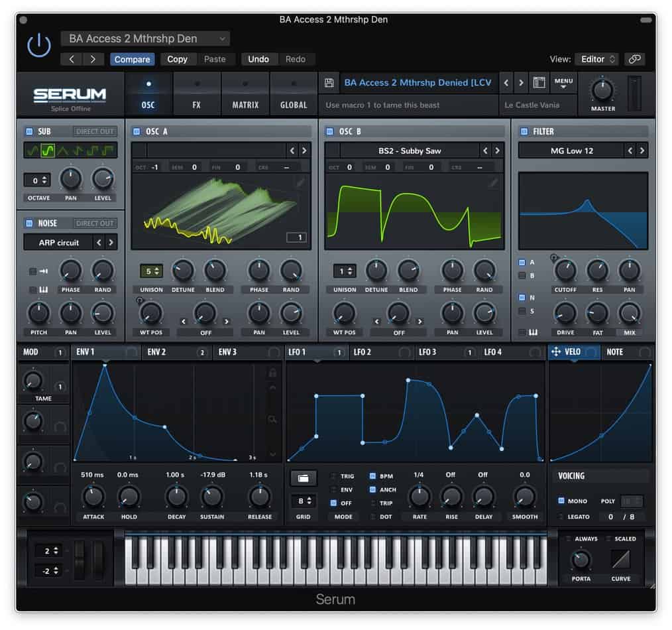The height and width of the screenshot is (630, 672).
Task: Toggle filter routing for oscillator B
Action: (522, 276)
